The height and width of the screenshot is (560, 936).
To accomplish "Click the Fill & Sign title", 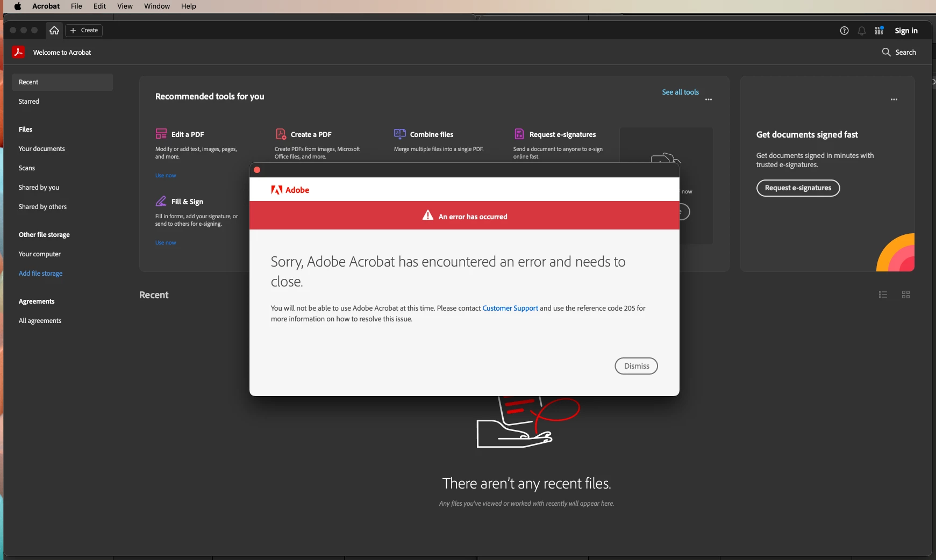I will click(x=187, y=202).
